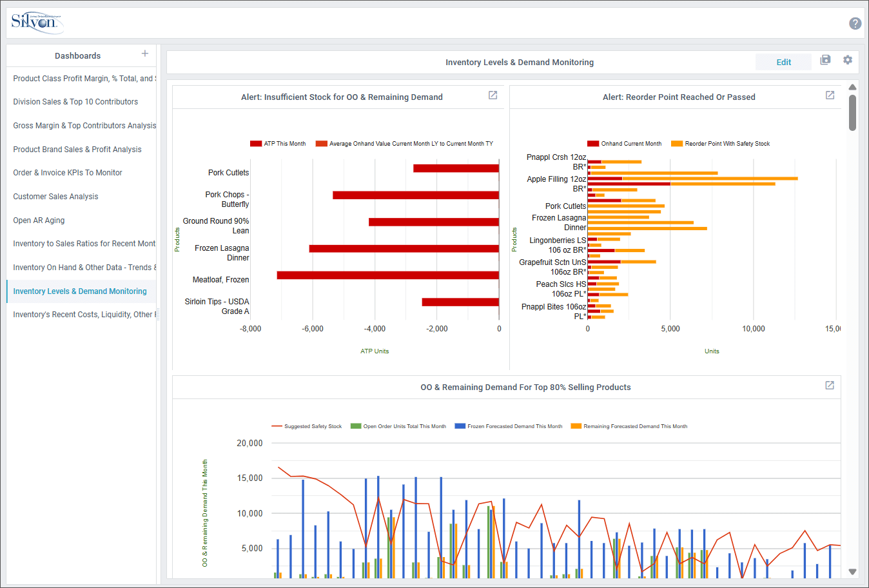Toggle Remaining Forecasted Demand legend swatch
Screen dimensions: 869x588
pyautogui.click(x=576, y=426)
